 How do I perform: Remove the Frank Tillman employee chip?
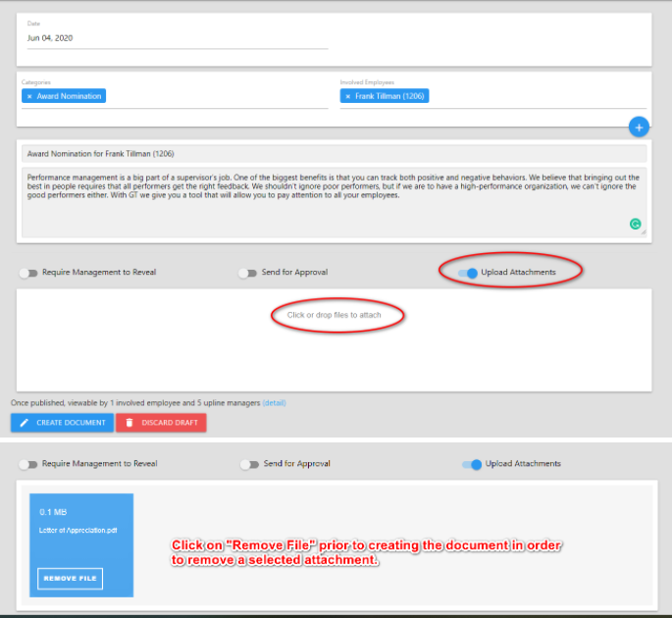tap(348, 96)
